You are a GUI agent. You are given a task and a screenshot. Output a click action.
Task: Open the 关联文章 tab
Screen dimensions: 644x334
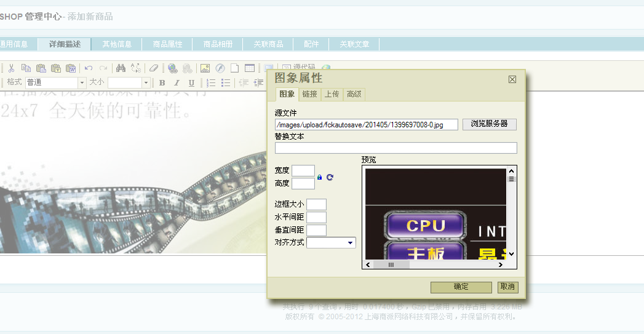click(x=354, y=44)
